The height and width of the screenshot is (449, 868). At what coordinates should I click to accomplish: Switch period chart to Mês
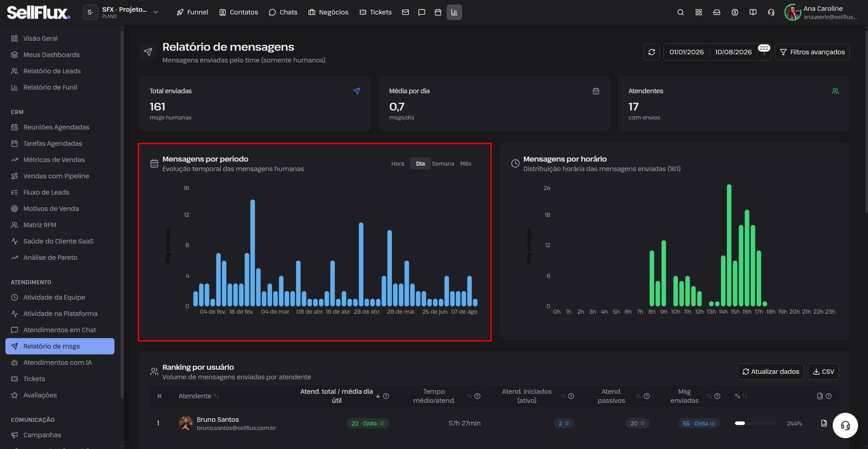pyautogui.click(x=466, y=164)
